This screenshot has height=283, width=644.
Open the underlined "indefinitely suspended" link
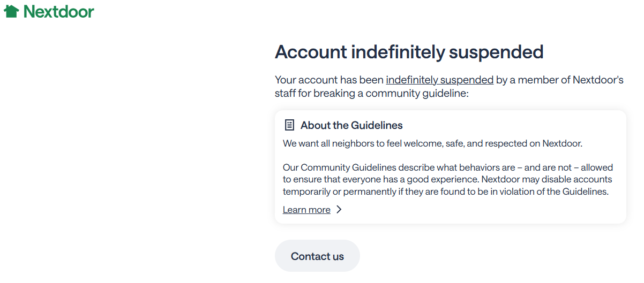pos(439,80)
